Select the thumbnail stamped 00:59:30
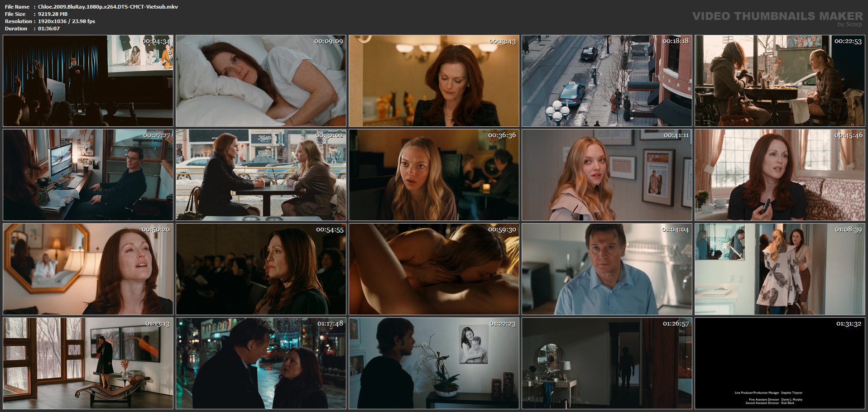This screenshot has width=868, height=412. [x=434, y=269]
